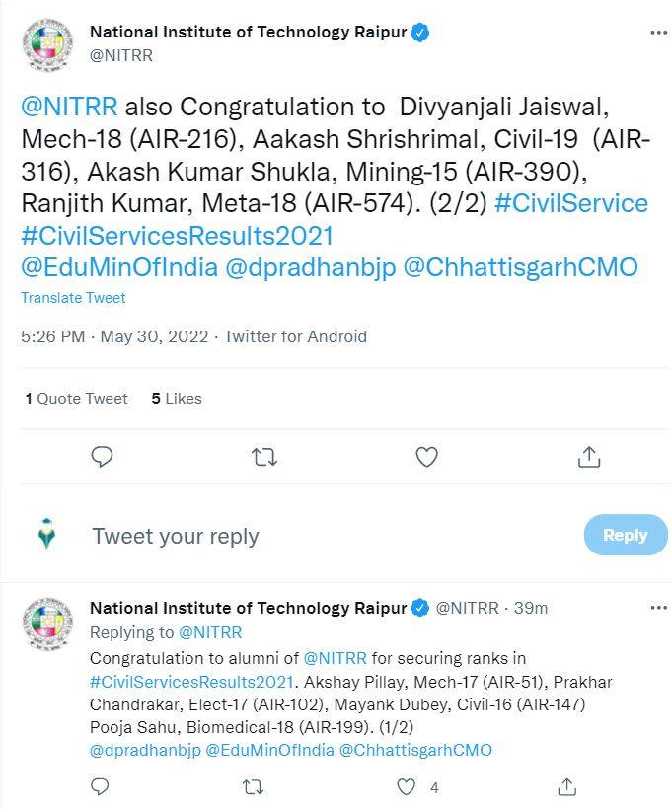672x809 pixels.
Task: Open the #CivilServicesResults2021 hashtag in main tweet
Action: (x=177, y=236)
